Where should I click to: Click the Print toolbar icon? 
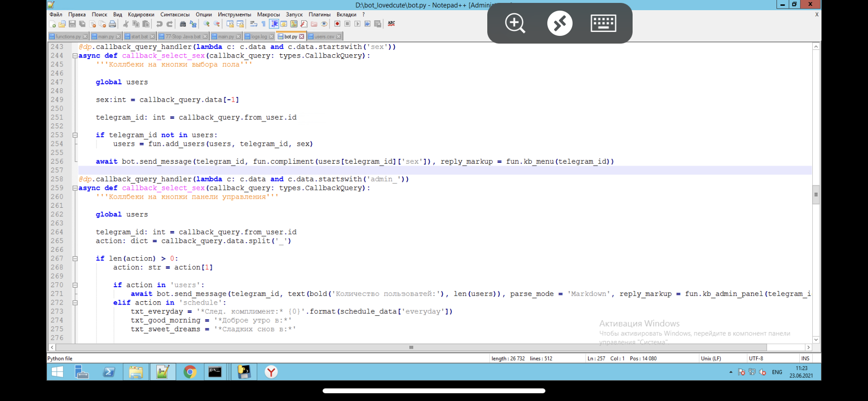[x=112, y=24]
